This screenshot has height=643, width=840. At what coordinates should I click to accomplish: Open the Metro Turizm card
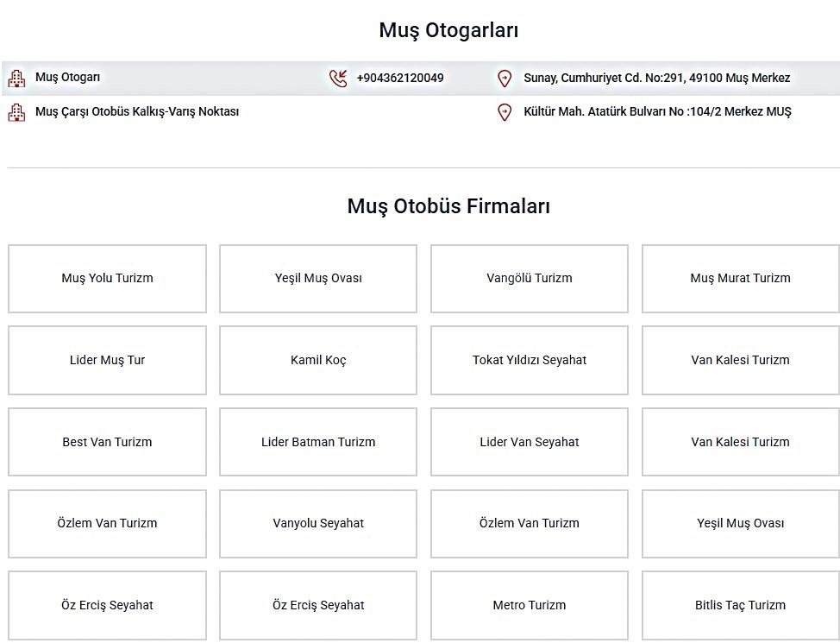(x=530, y=605)
